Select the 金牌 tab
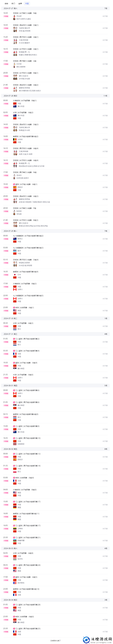This screenshot has height=644, width=113. [20, 4]
